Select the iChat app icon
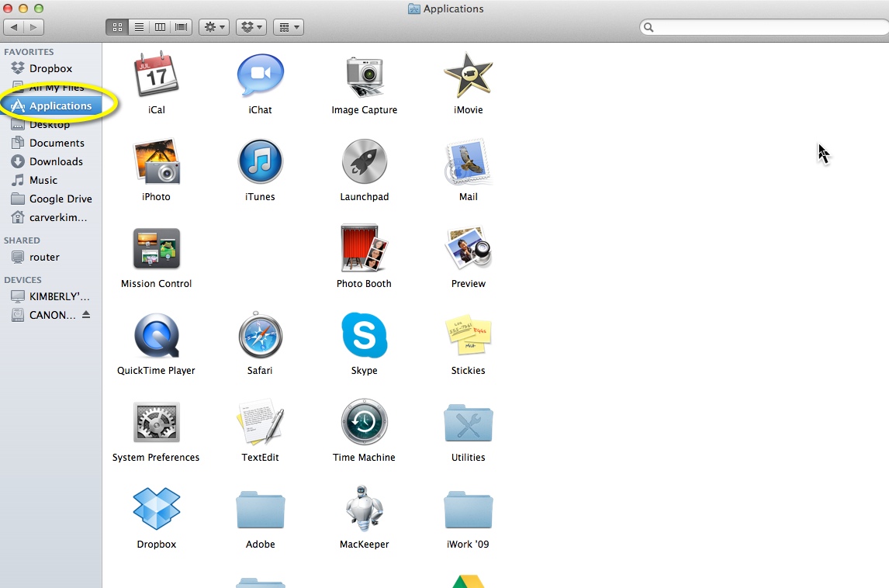This screenshot has height=588, width=889. 260,74
